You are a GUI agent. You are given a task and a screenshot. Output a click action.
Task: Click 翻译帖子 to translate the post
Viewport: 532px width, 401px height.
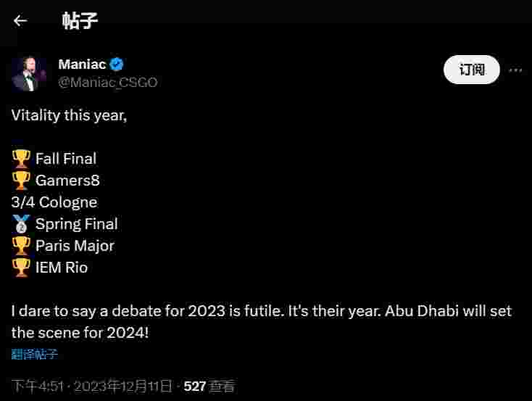coord(34,355)
